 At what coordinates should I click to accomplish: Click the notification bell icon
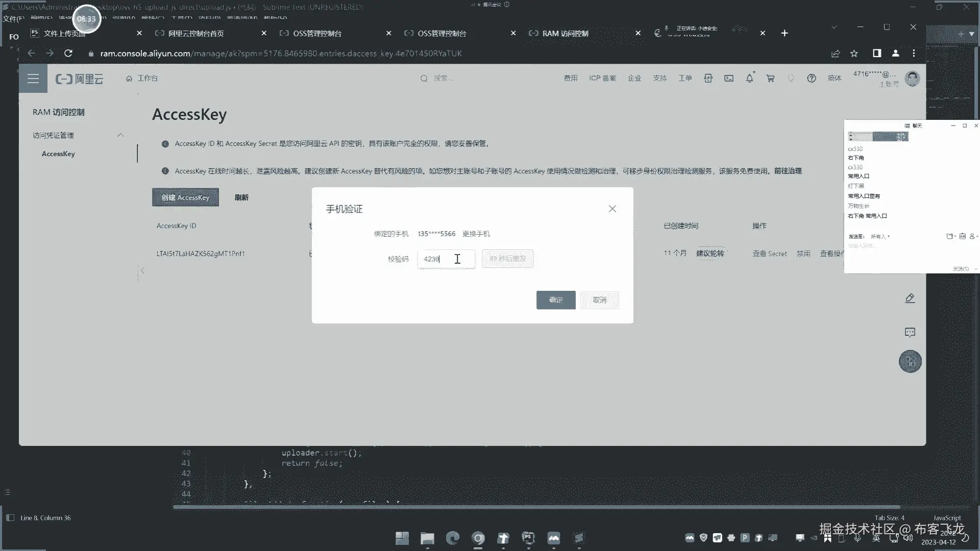point(749,78)
